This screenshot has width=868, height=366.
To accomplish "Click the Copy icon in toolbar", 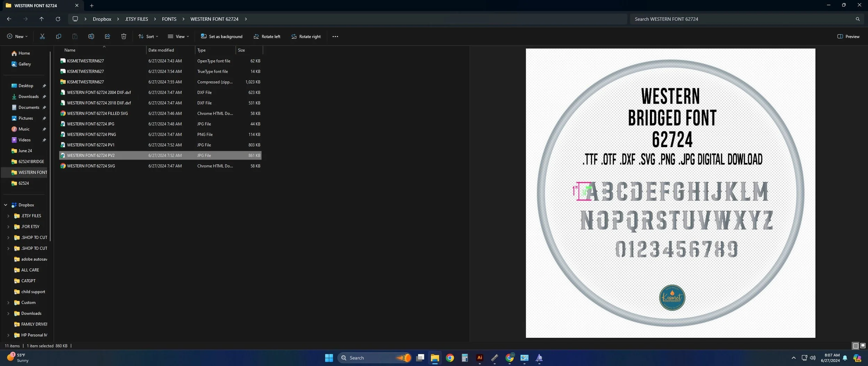I will point(59,36).
